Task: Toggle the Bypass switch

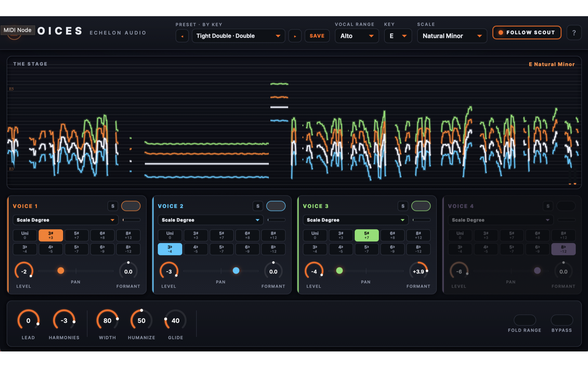Action: [562, 320]
